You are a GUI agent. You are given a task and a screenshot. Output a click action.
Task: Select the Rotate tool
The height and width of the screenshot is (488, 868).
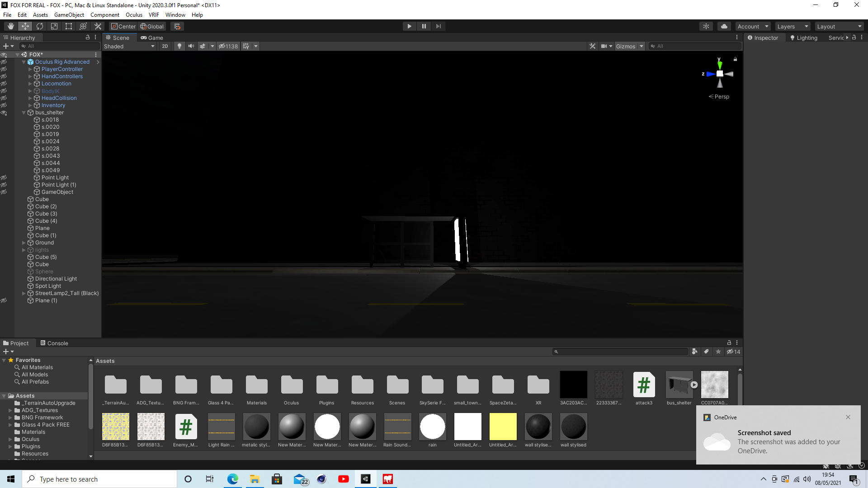(x=40, y=26)
